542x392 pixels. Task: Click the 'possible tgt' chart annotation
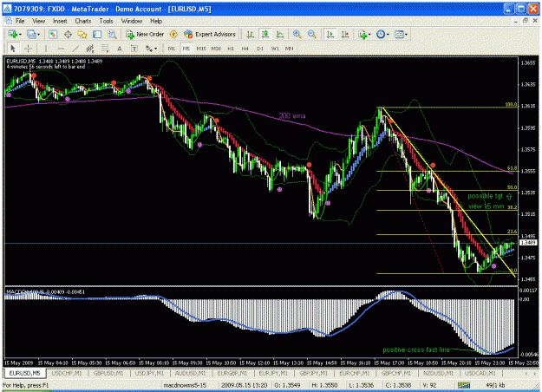(485, 196)
